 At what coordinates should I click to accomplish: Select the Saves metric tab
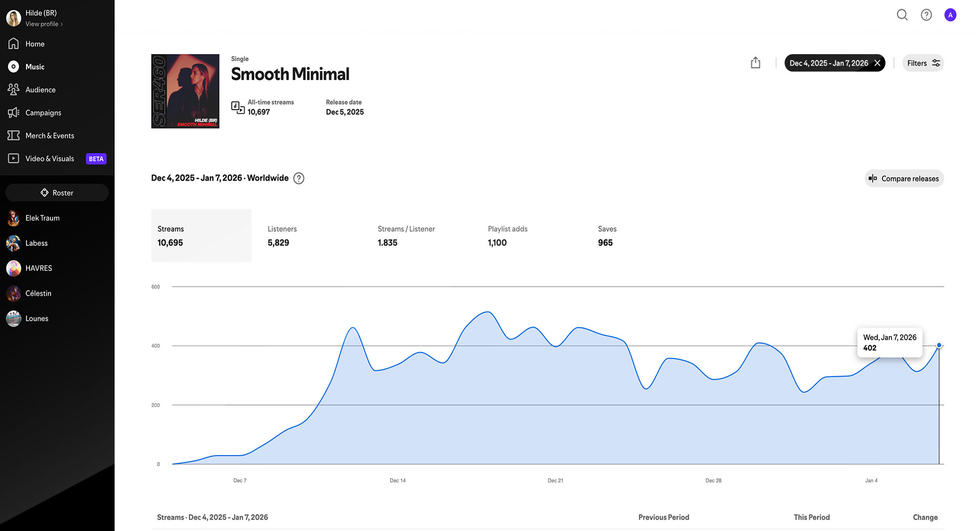(x=607, y=235)
